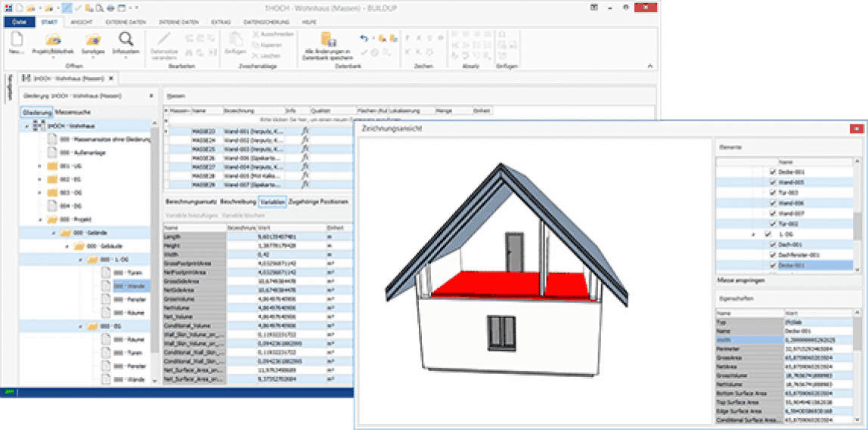Image resolution: width=868 pixels, height=430 pixels.
Task: Collapse the 1. OG node in Elemente list
Action: point(753,235)
